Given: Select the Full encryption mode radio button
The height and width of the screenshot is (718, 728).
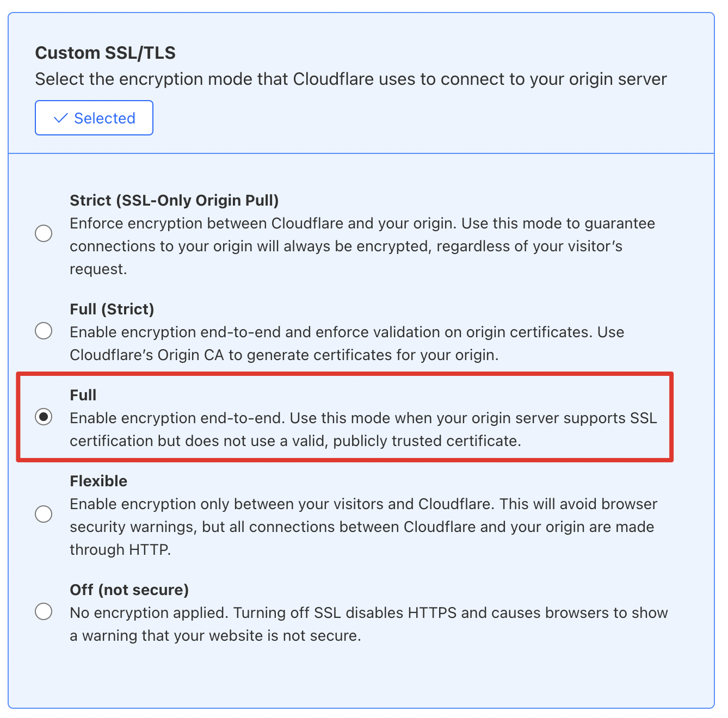Looking at the screenshot, I should (44, 417).
